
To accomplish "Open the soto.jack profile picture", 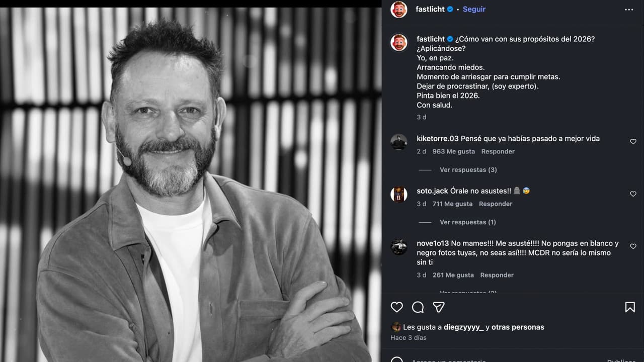I will click(399, 195).
